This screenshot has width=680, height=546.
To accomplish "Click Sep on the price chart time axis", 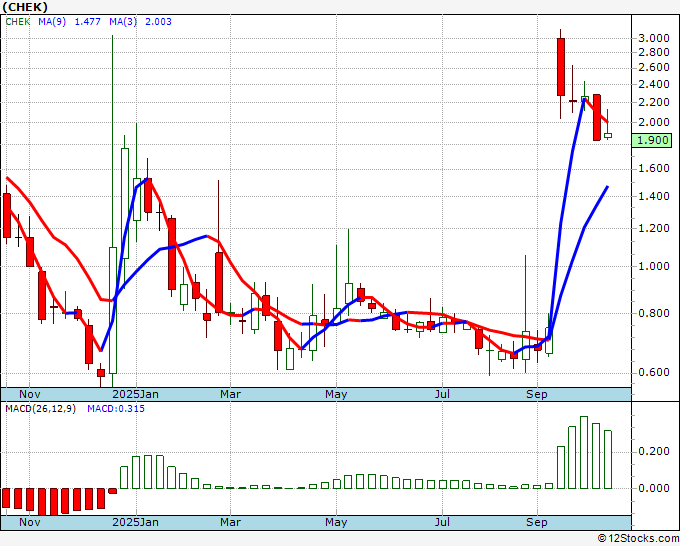I will coord(537,394).
